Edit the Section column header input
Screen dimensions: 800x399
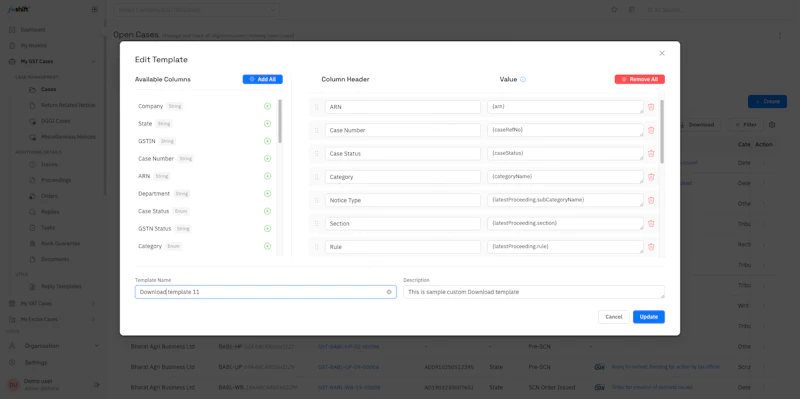pos(403,223)
